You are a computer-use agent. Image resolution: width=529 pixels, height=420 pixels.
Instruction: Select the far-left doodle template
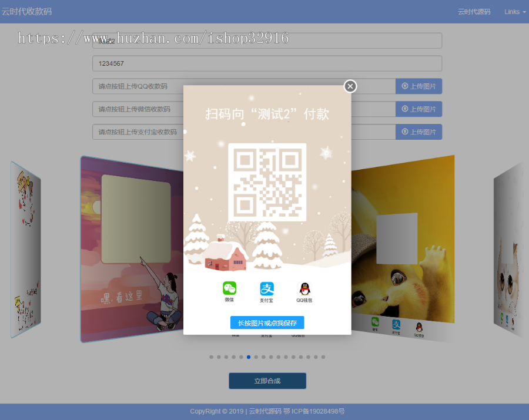tap(26, 250)
